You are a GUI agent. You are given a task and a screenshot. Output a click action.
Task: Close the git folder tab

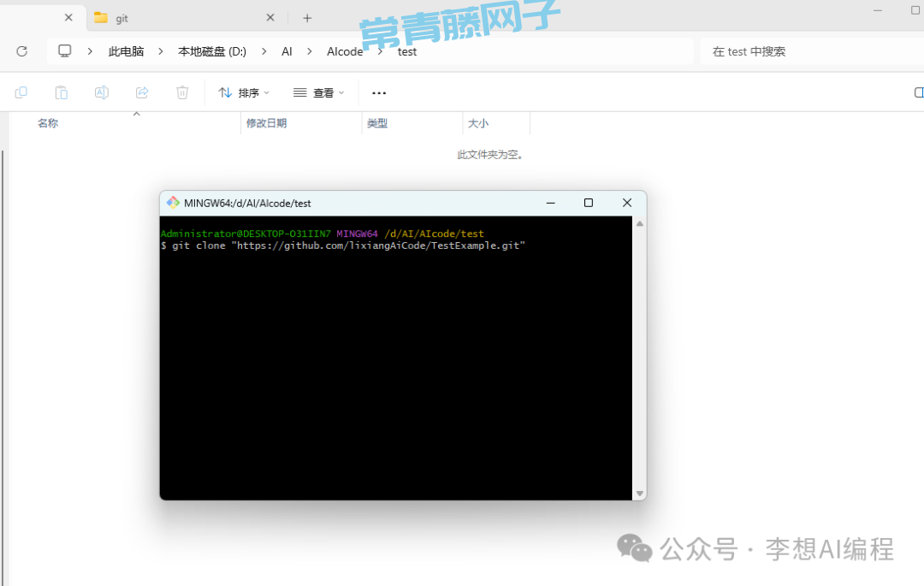point(270,18)
